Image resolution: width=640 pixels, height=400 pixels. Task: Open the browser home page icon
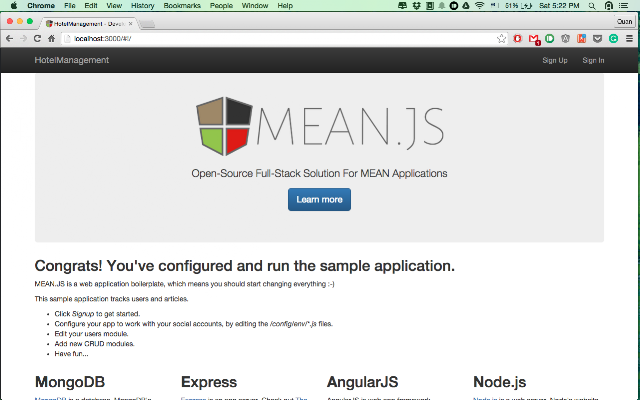(51, 38)
